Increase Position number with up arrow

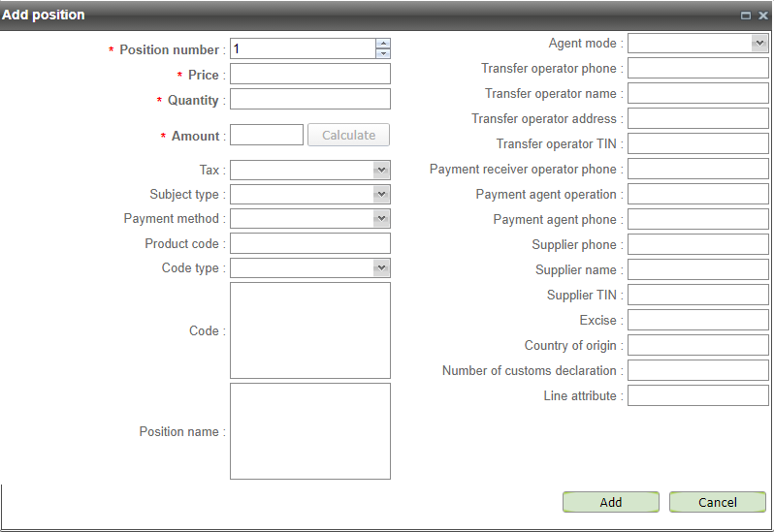point(382,44)
